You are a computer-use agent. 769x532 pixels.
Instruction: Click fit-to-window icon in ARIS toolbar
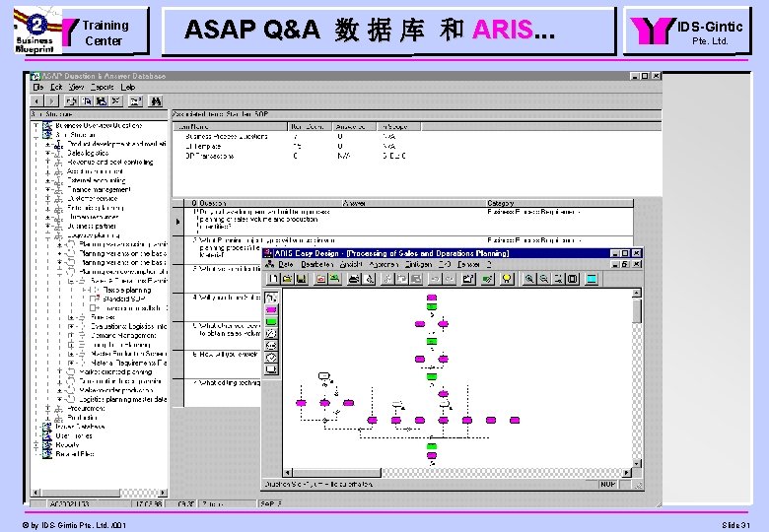click(x=573, y=279)
